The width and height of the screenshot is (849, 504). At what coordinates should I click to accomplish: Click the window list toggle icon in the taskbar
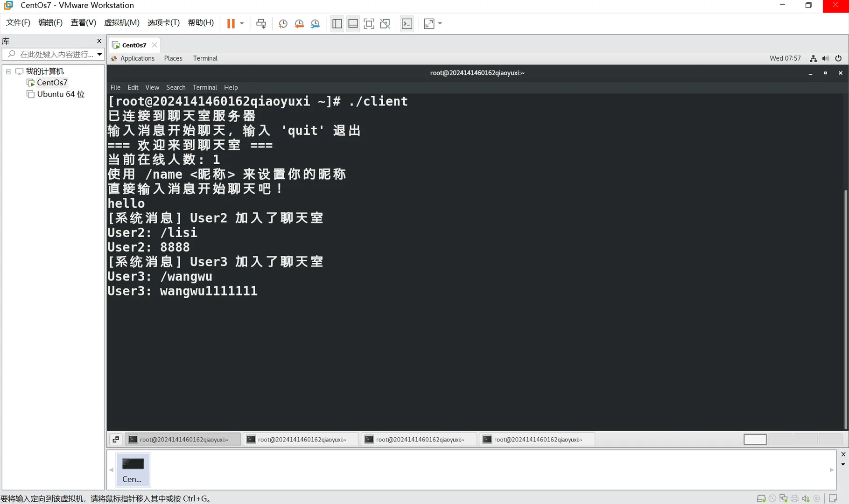tap(116, 440)
